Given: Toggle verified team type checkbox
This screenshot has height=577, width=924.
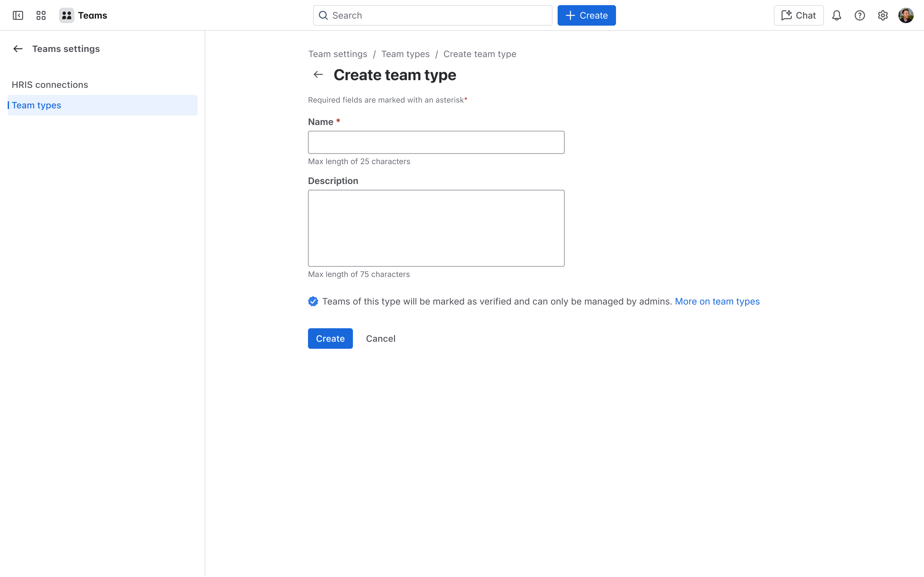Looking at the screenshot, I should [313, 301].
